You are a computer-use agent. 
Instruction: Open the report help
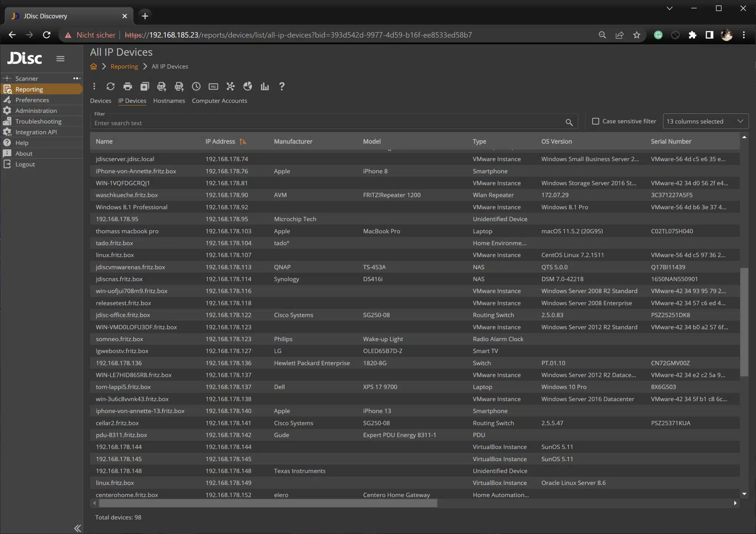click(281, 86)
